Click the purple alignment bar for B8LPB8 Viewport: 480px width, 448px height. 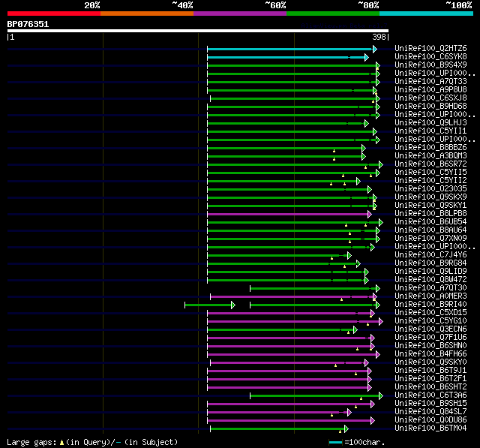point(289,215)
